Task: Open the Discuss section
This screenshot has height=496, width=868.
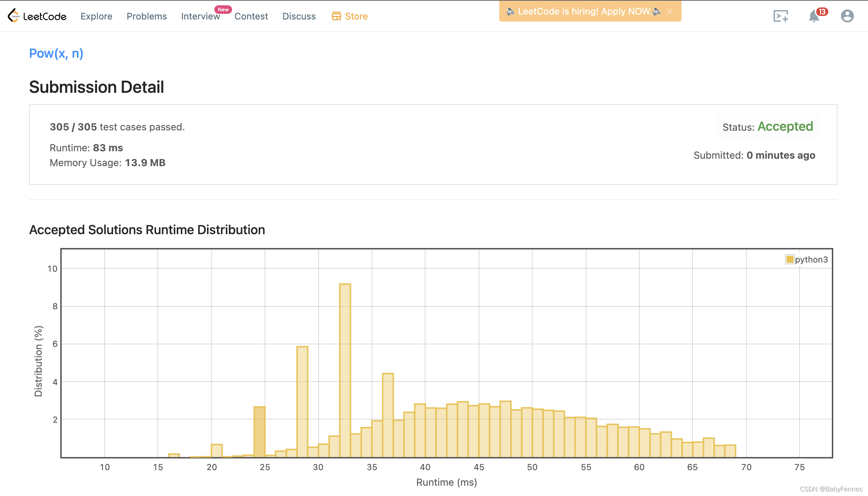Action: click(299, 16)
